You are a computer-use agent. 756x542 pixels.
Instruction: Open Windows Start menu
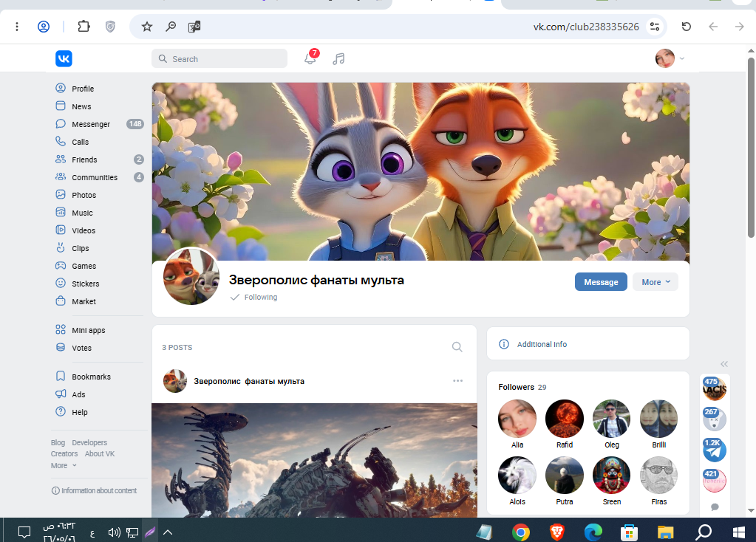tap(738, 532)
